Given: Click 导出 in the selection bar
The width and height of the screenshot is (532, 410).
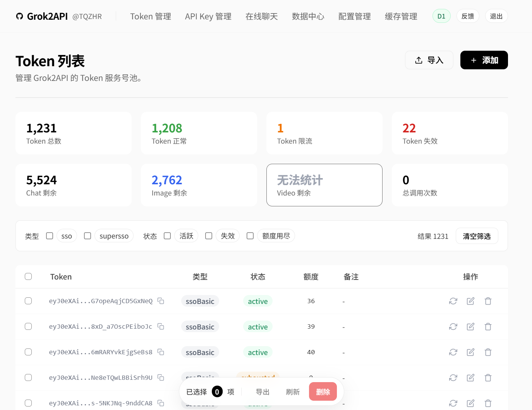Looking at the screenshot, I should (x=263, y=392).
